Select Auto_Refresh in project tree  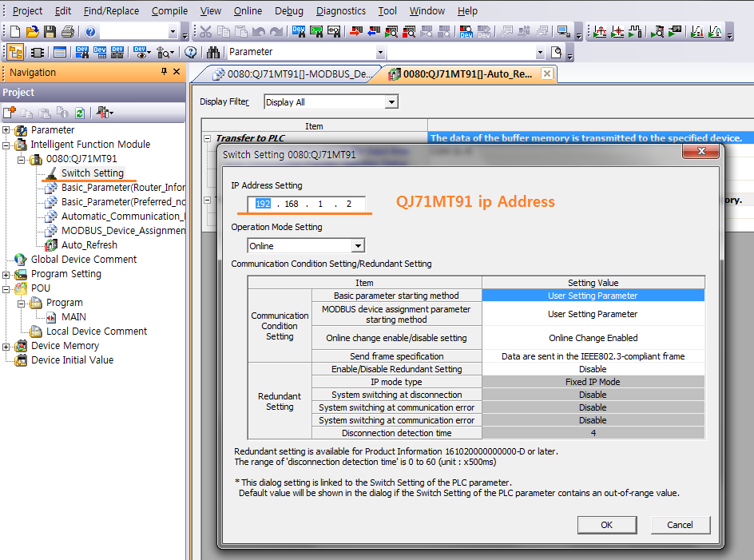click(x=89, y=245)
